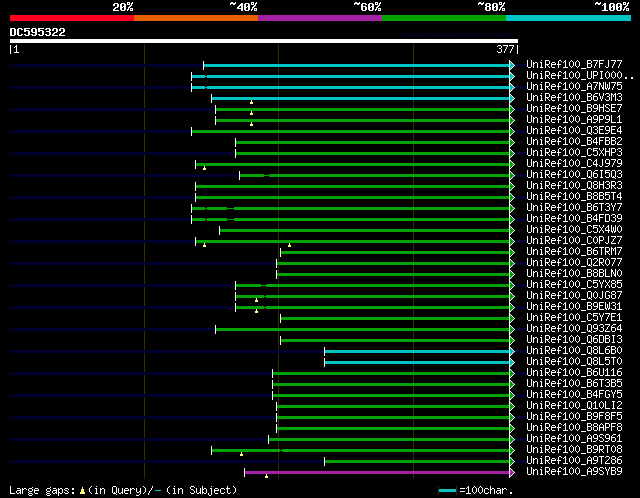The height and width of the screenshot is (498, 640).
Task: Open hit UniRef100_B9HSE7
Action: click(574, 108)
